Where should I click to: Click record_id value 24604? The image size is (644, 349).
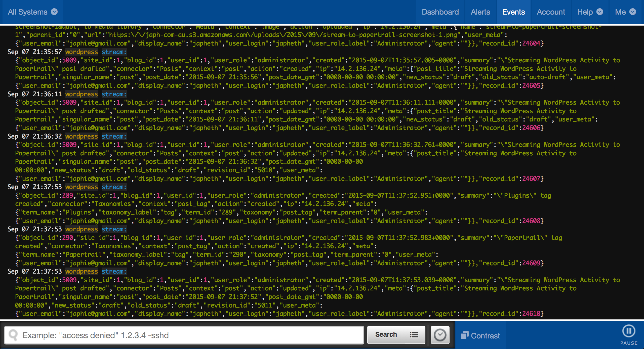(x=531, y=43)
